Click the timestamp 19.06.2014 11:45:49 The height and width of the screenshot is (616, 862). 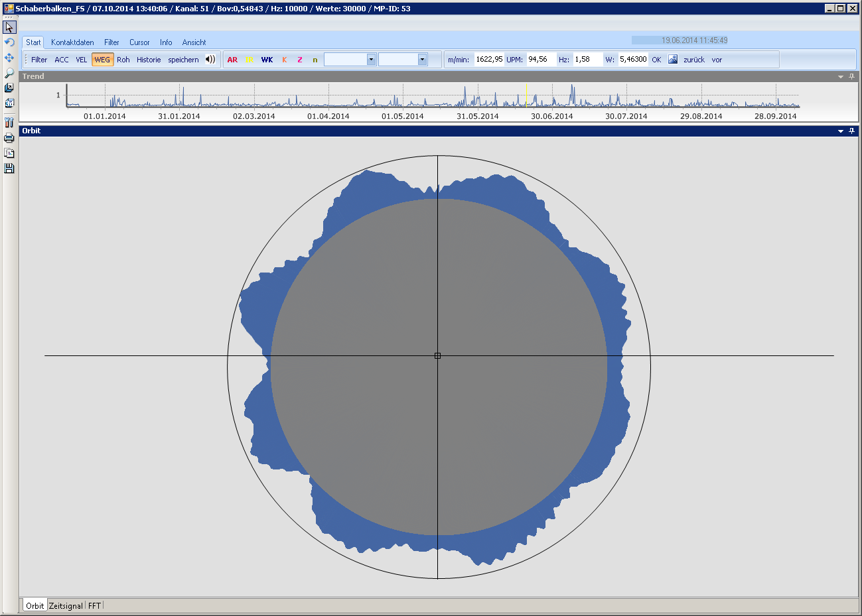click(x=694, y=40)
